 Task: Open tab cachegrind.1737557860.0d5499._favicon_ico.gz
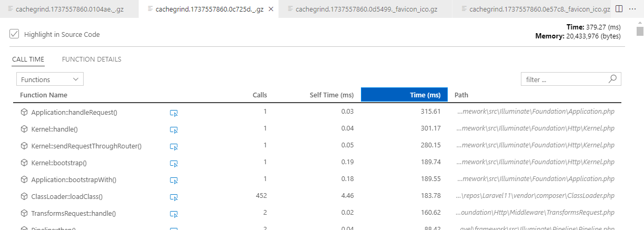click(x=365, y=9)
